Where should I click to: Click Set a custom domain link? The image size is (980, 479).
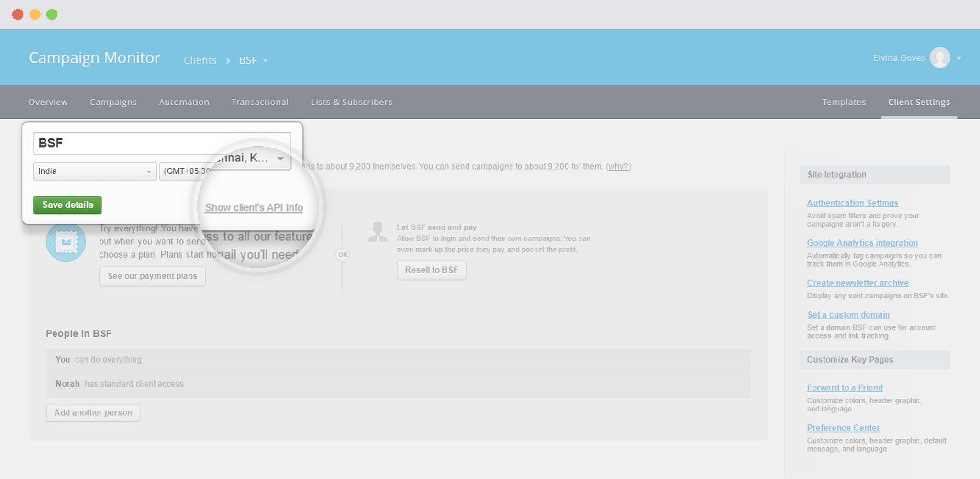[x=848, y=315]
